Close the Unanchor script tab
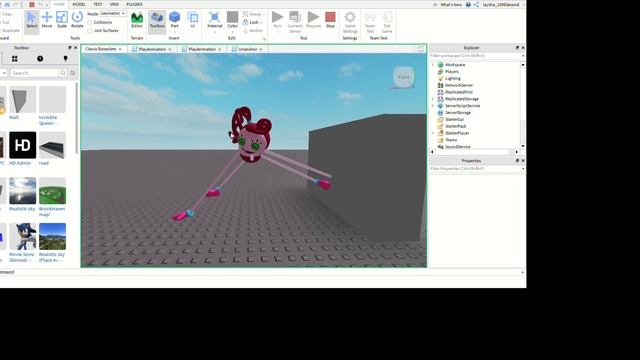 (261, 49)
